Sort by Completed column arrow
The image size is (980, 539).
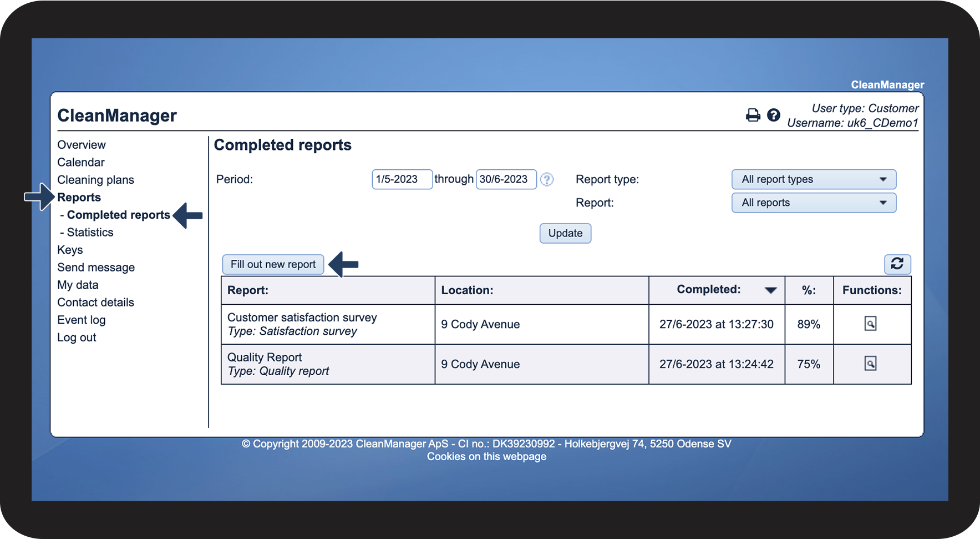(770, 290)
